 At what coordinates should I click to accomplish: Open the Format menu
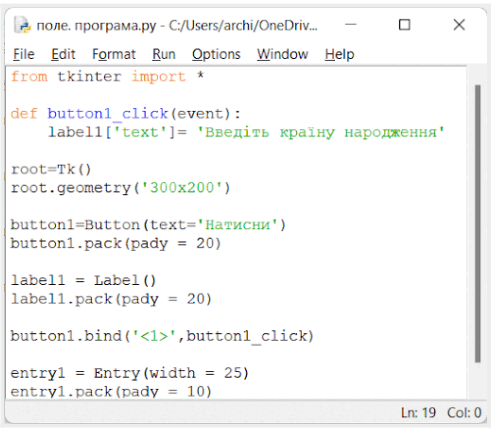pos(114,54)
